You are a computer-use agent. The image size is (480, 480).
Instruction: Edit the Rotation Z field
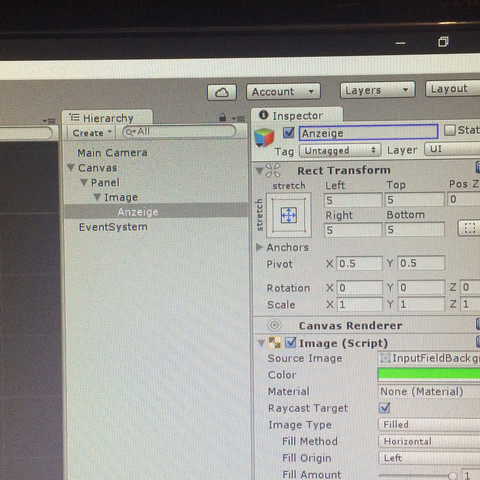(470, 287)
